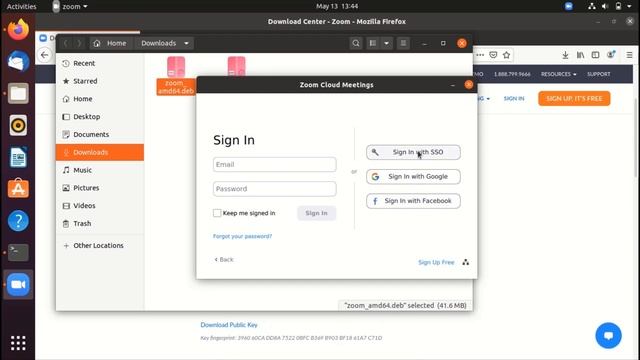Click Sign In with SSO button
640x360 pixels.
[413, 152]
